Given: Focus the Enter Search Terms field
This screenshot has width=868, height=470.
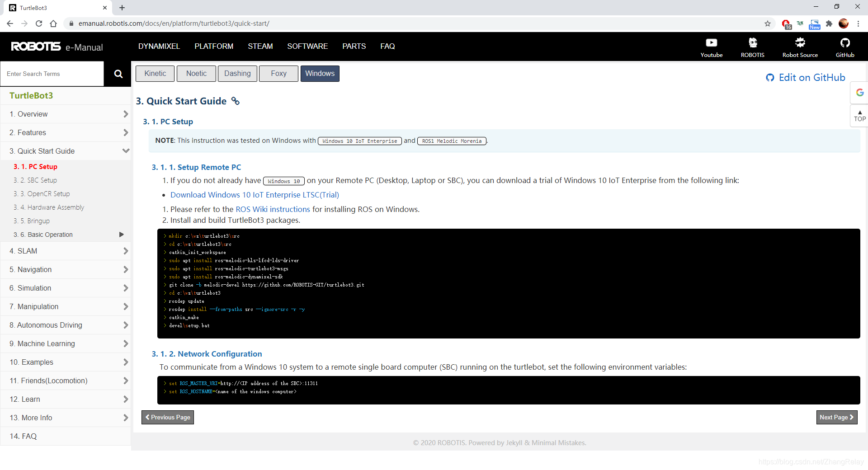Looking at the screenshot, I should pos(52,74).
